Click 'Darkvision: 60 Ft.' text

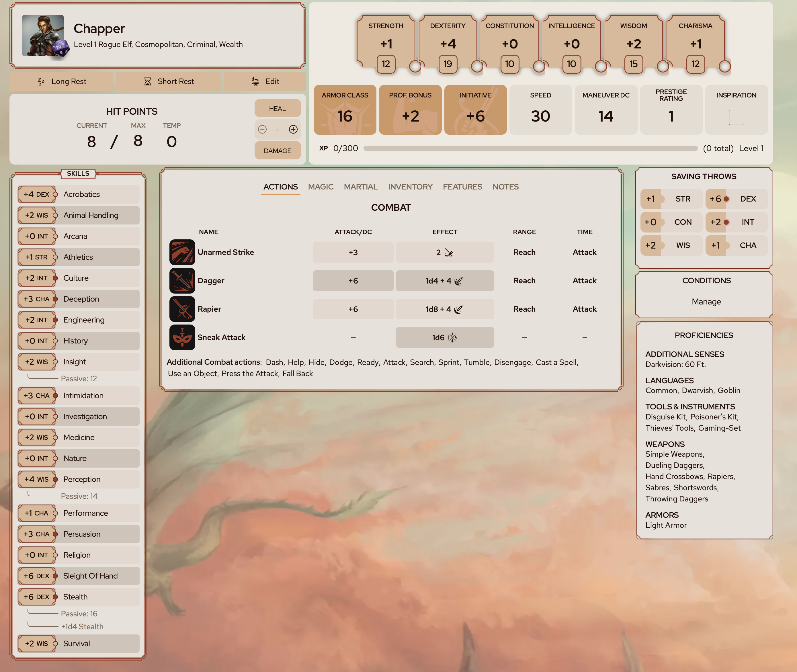675,365
